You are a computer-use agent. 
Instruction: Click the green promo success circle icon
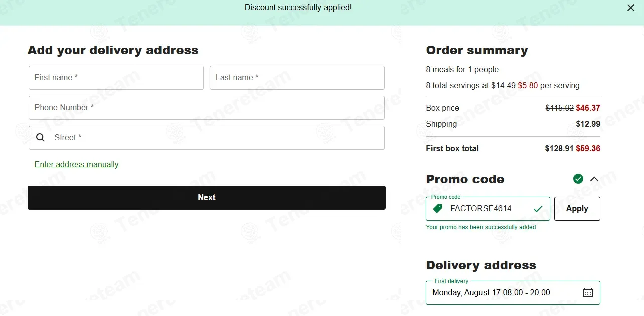tap(578, 179)
